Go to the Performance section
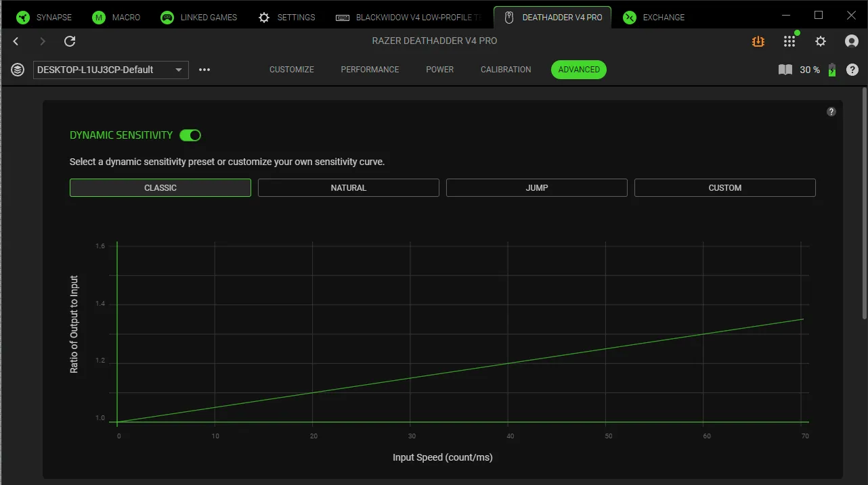 click(x=370, y=70)
